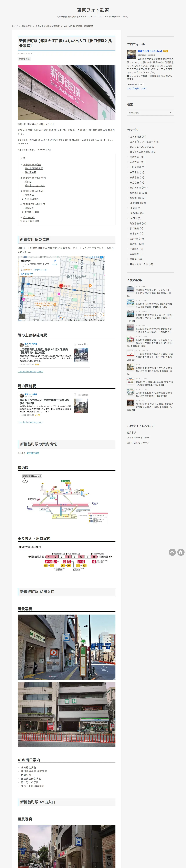Open the 東京都交通局 source link
Image resolution: width=186 pixels, height=868 pixels.
pos(33,453)
